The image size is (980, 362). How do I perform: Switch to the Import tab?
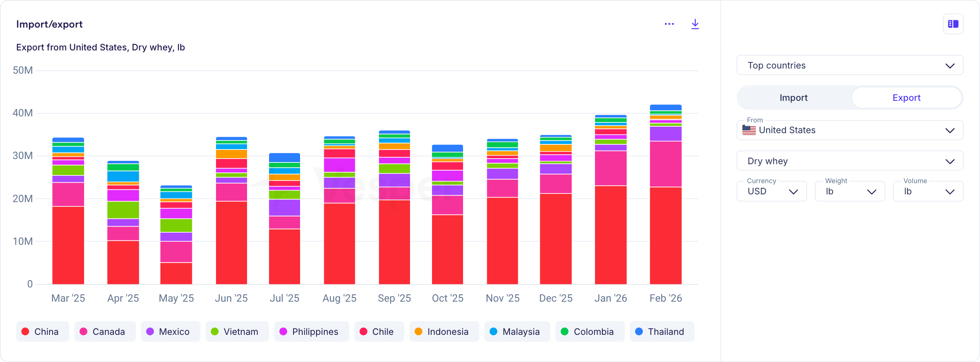793,98
